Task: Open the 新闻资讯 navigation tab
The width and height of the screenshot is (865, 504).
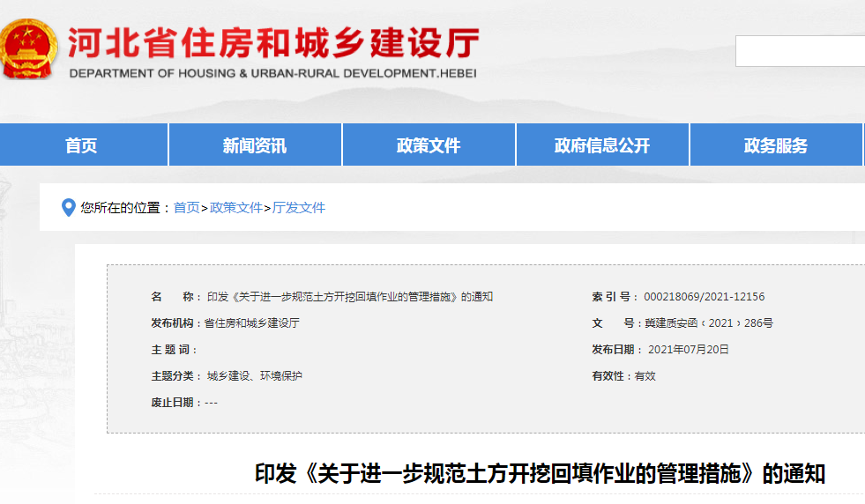Action: point(255,145)
